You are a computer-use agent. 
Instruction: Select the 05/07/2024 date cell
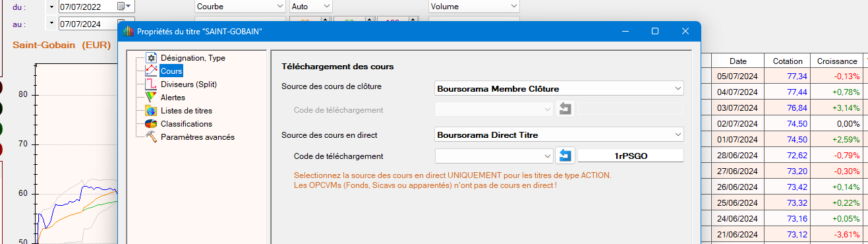[x=738, y=76]
